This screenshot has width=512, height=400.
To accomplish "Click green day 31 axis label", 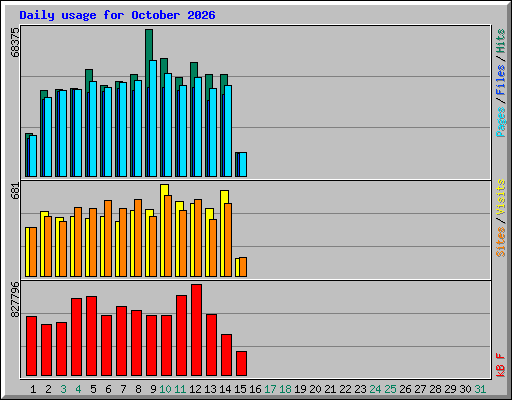I will click(480, 389).
